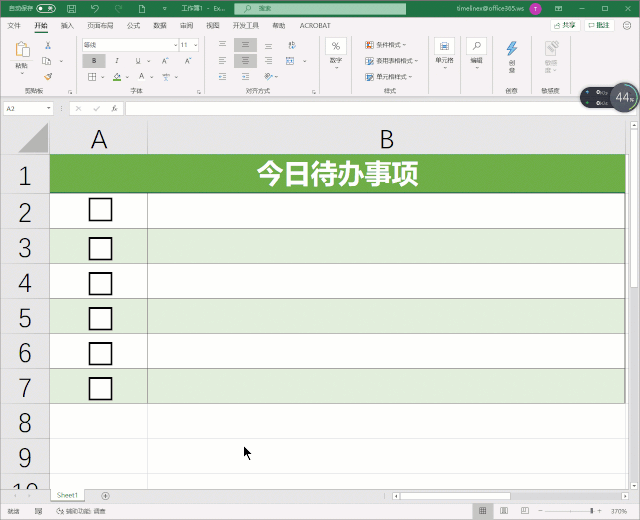Click the Decrease Indent icon
The image size is (640, 520).
pos(222,76)
